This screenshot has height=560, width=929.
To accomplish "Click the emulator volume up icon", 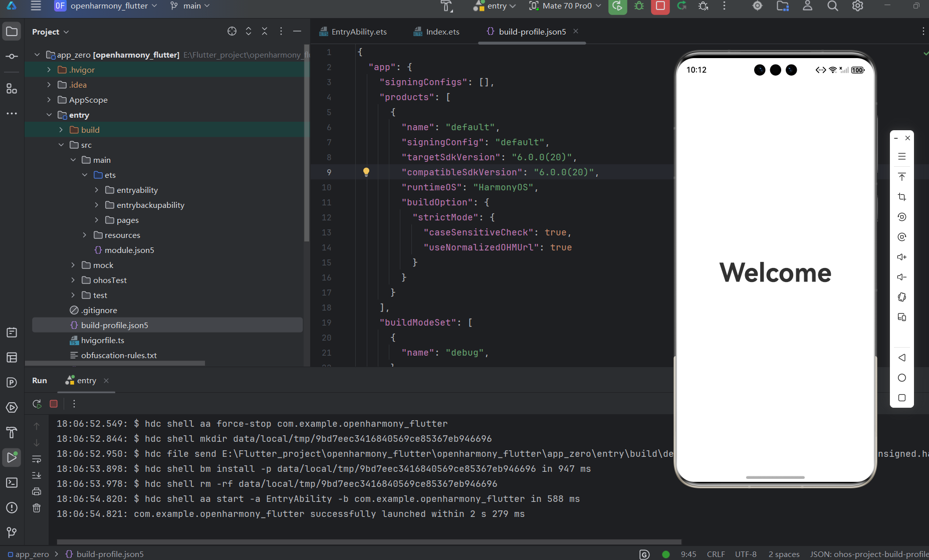I will 902,257.
